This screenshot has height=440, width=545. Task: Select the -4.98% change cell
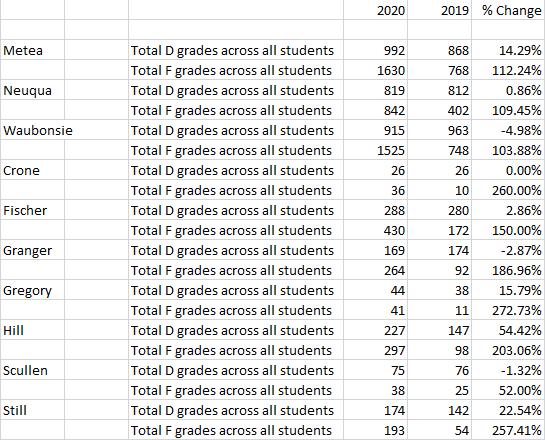[x=509, y=130]
